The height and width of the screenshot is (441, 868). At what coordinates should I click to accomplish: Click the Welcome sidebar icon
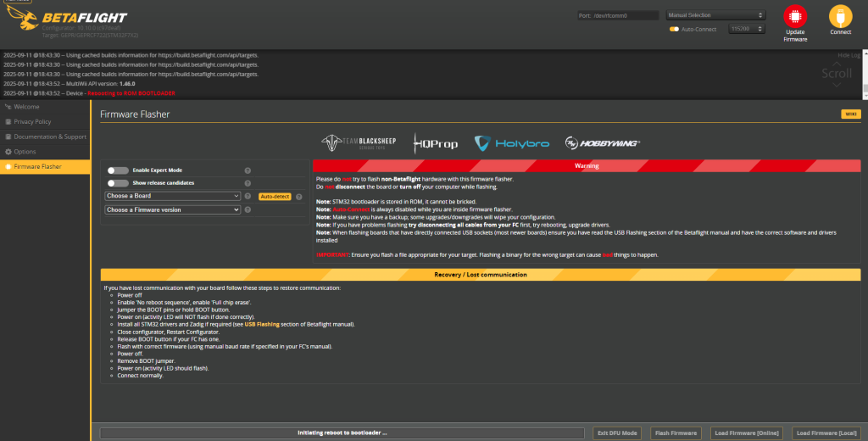coord(8,106)
